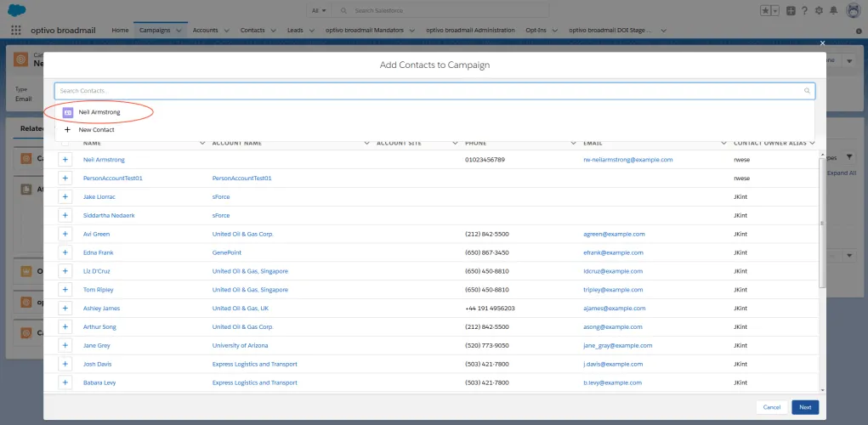
Task: Open the All search scope dropdown
Action: 320,10
